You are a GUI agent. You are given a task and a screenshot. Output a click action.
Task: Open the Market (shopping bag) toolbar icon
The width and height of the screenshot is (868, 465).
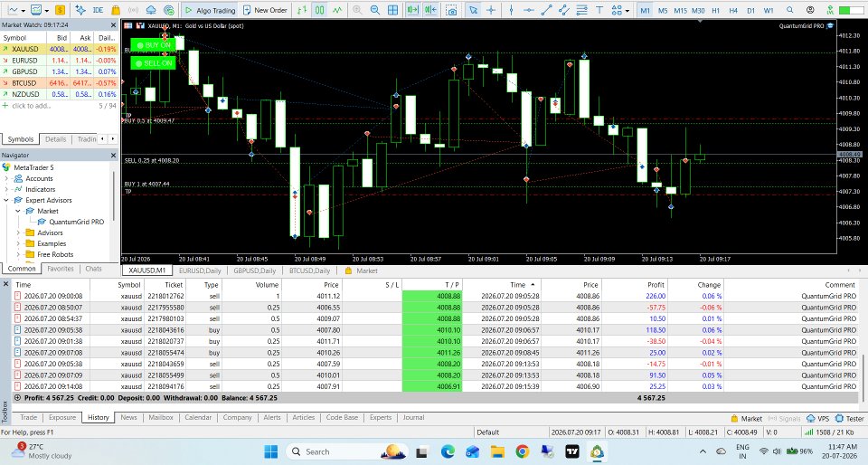[116, 10]
